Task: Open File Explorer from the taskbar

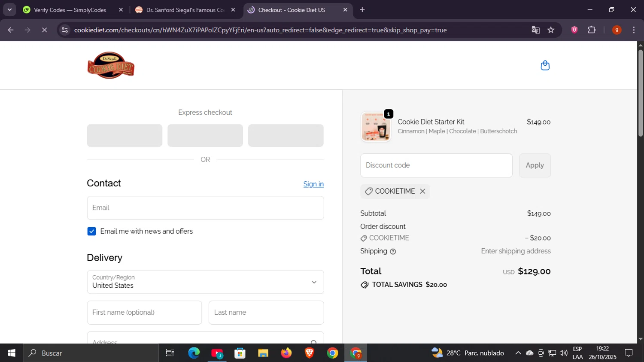Action: 263,353
